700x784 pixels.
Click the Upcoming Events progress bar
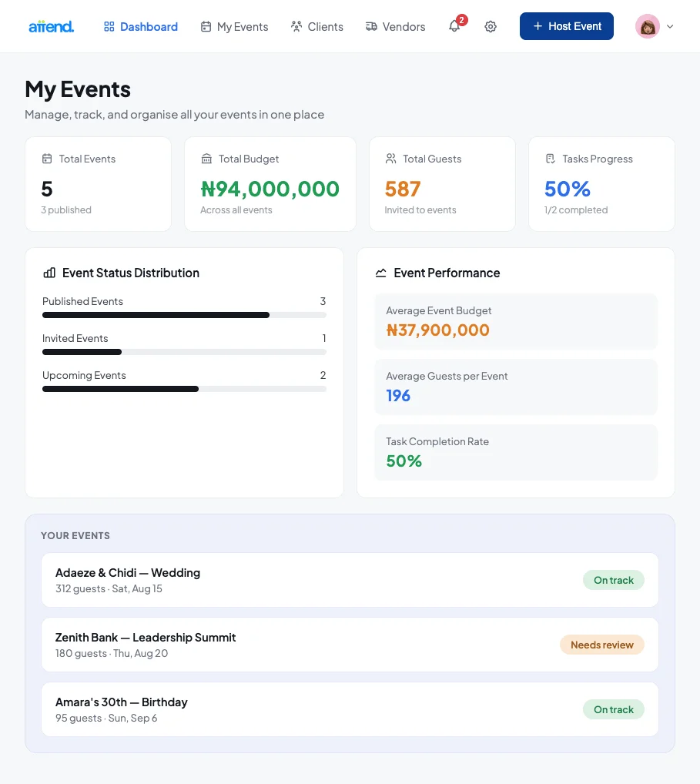(185, 389)
